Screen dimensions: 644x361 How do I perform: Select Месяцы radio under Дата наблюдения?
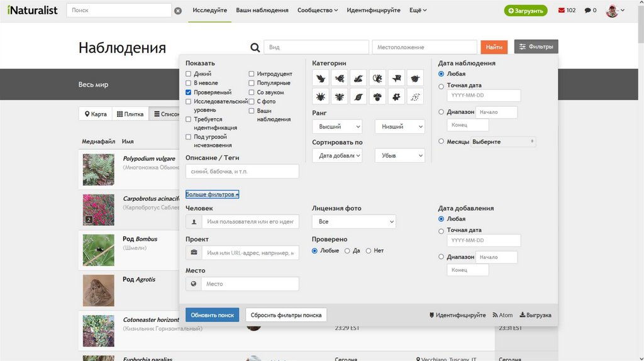pos(441,142)
